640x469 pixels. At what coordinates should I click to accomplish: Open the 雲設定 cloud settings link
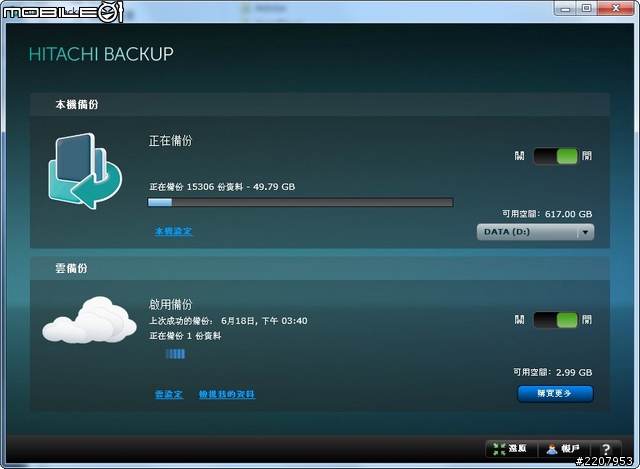coord(169,394)
